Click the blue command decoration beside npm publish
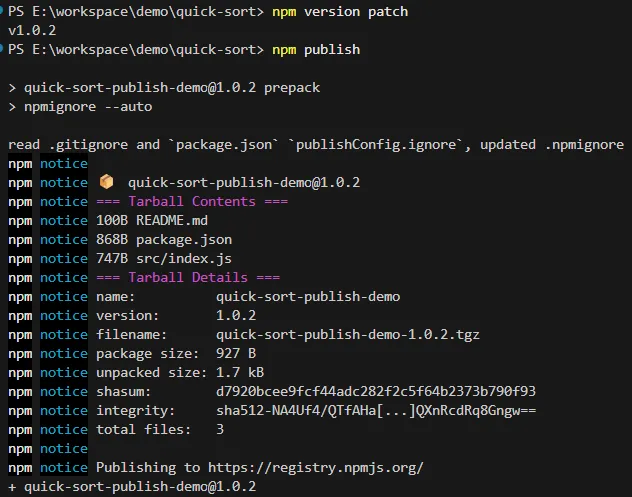 click(3, 50)
